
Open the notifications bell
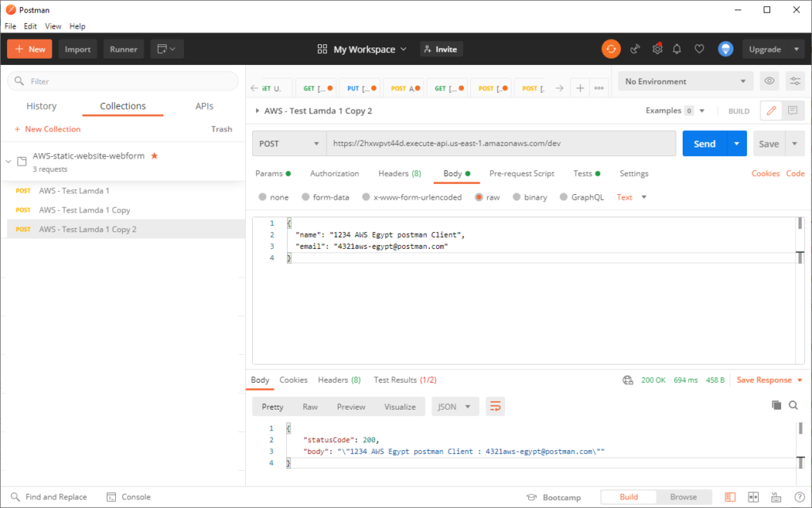[x=676, y=48]
